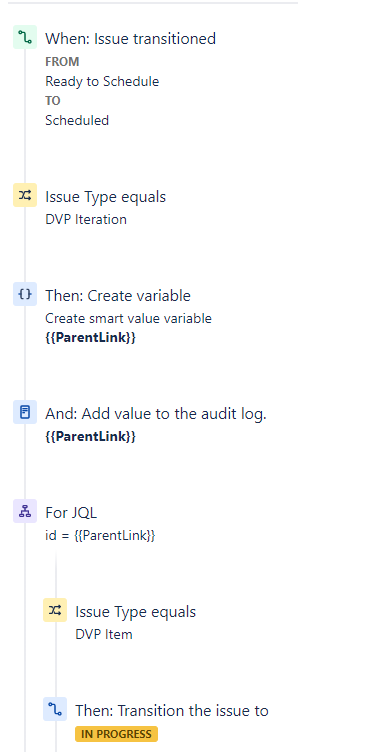
Task: Click the nested DVP Item condition icon
Action: [x=55, y=610]
